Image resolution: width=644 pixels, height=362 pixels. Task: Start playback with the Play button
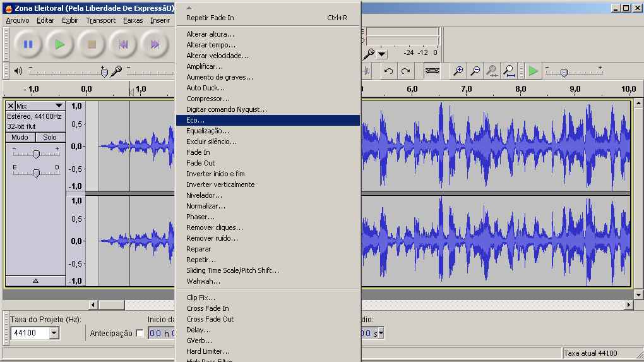tap(60, 44)
